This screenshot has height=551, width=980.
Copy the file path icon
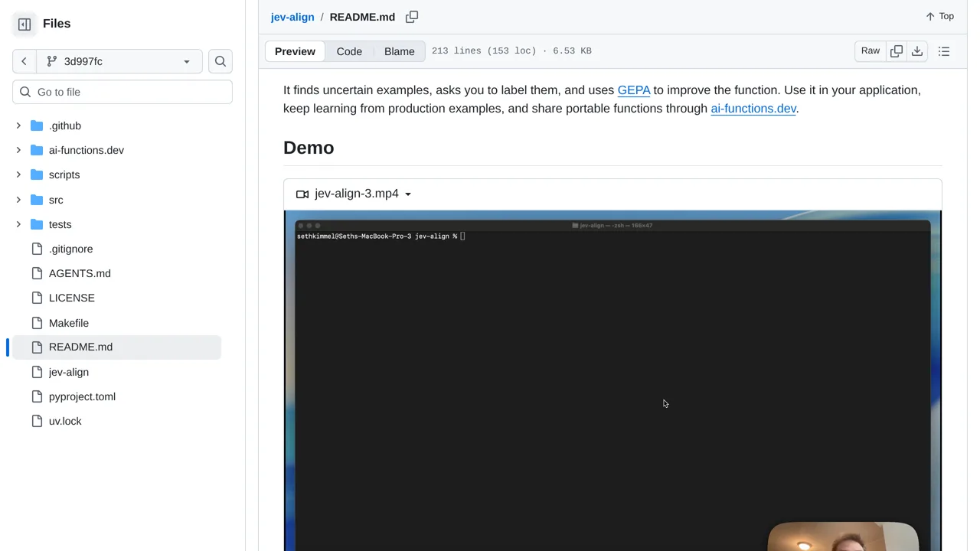pyautogui.click(x=412, y=17)
